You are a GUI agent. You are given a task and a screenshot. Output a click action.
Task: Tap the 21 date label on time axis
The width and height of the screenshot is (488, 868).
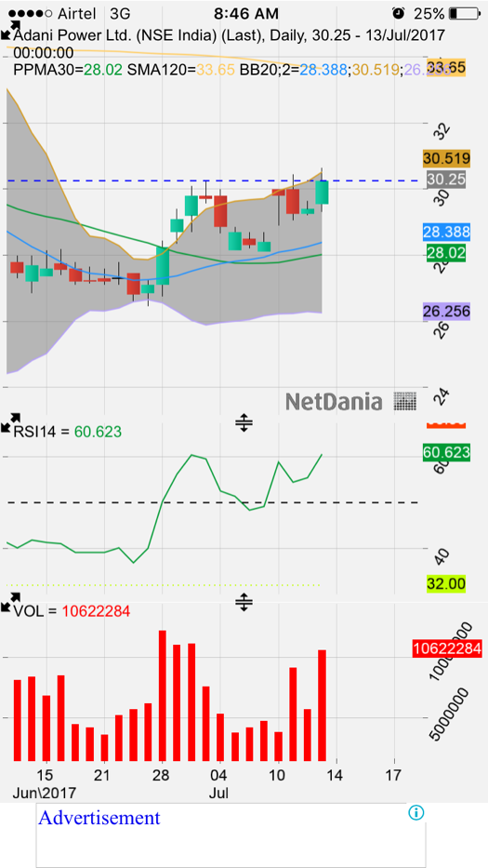pyautogui.click(x=104, y=774)
